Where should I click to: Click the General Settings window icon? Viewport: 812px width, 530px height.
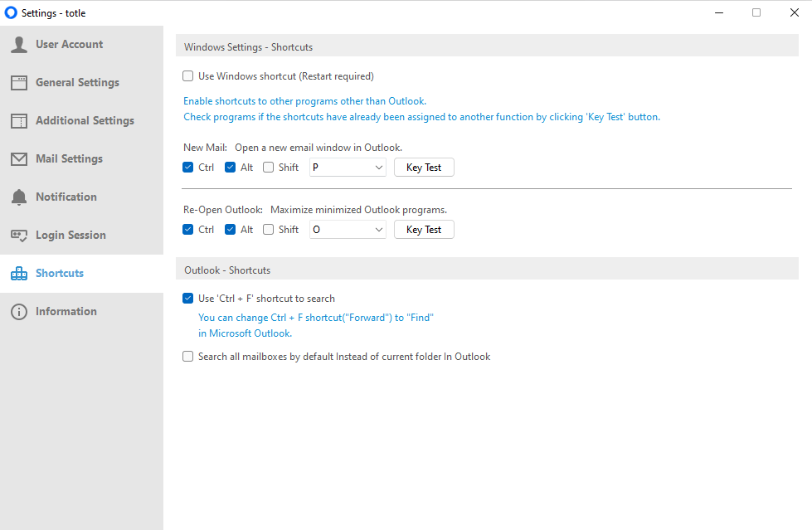pos(19,83)
